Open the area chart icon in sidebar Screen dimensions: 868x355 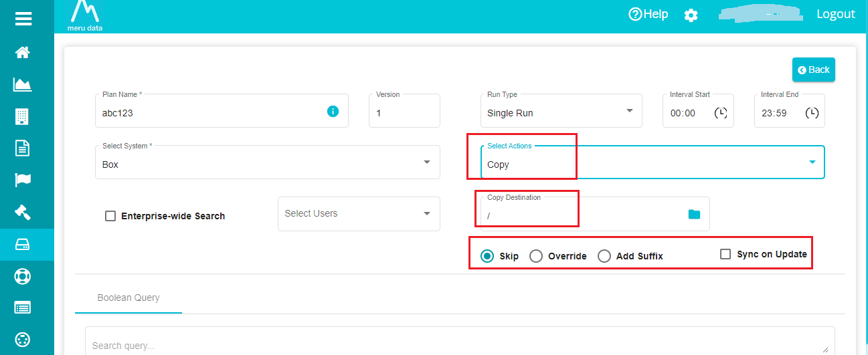point(23,84)
